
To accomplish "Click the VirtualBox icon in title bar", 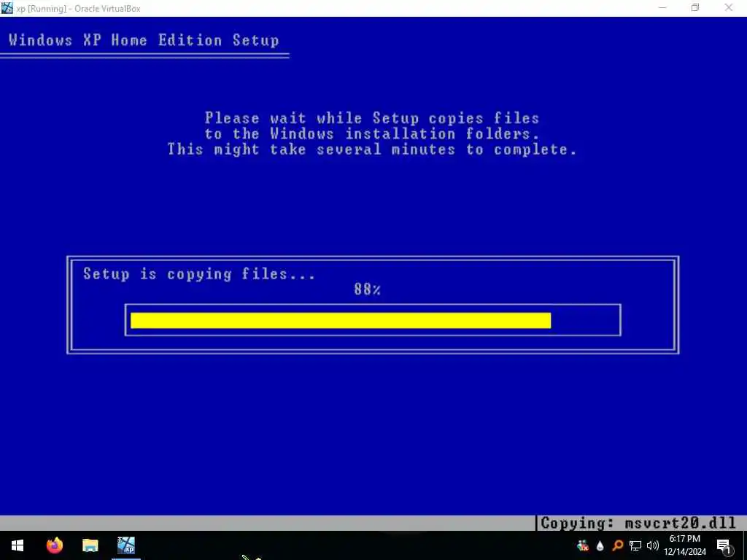I will (7, 7).
